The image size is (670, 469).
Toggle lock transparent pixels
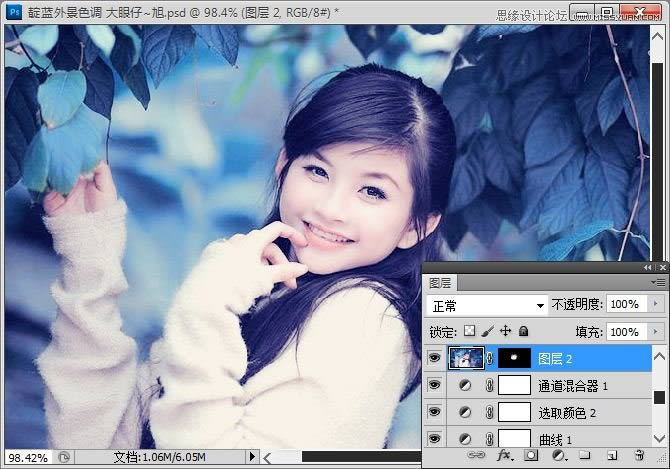tap(470, 331)
